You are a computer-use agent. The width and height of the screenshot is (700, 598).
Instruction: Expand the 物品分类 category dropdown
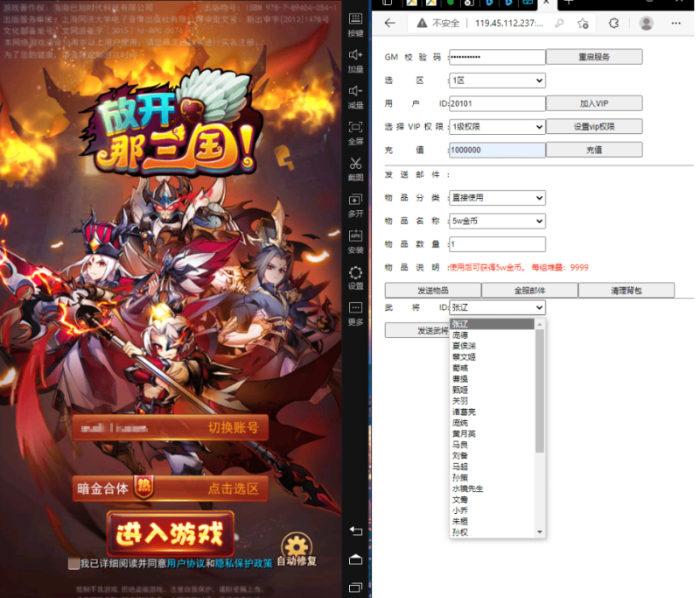coord(497,197)
